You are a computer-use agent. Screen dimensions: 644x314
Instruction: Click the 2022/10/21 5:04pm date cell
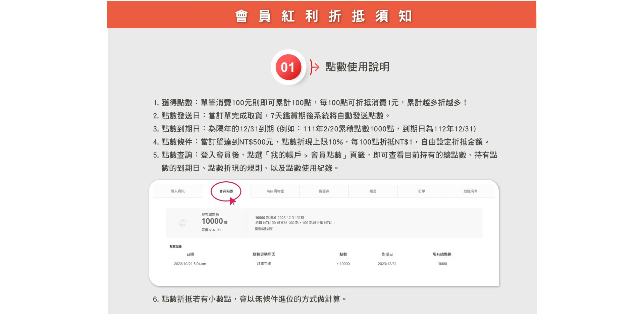point(190,264)
